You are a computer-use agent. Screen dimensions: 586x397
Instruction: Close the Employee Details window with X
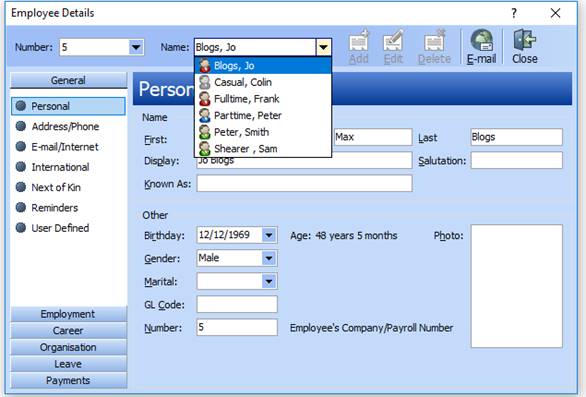point(555,13)
